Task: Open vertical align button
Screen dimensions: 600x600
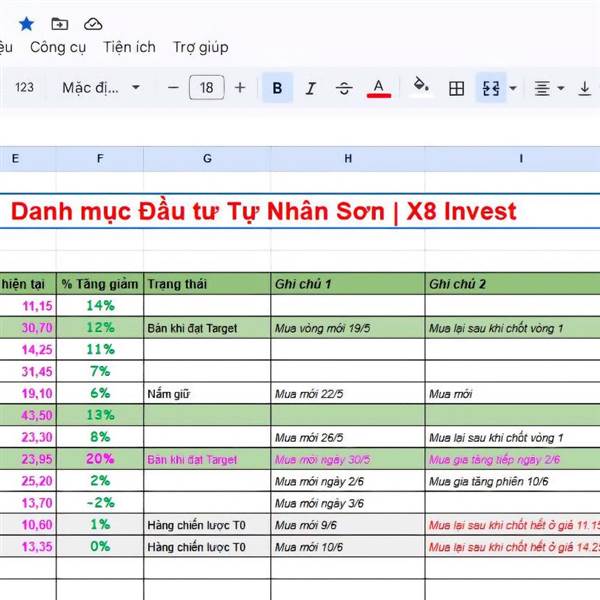Action: click(585, 88)
